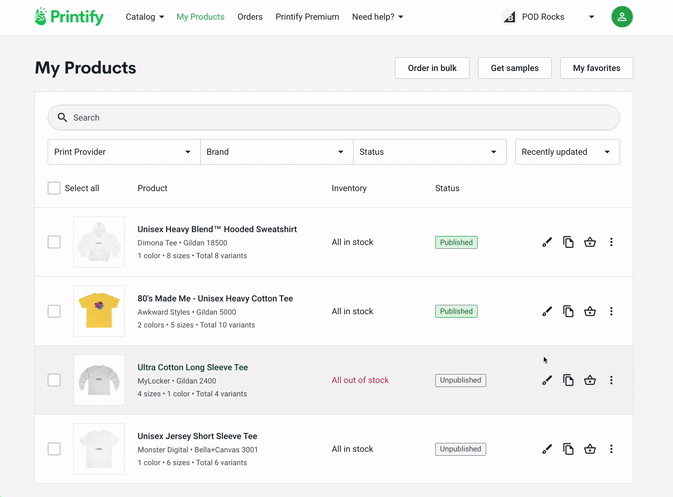The image size is (673, 497).
Task: Click Unpublished badge for Ultra Cotton Long Sleeve
Action: [x=461, y=380]
